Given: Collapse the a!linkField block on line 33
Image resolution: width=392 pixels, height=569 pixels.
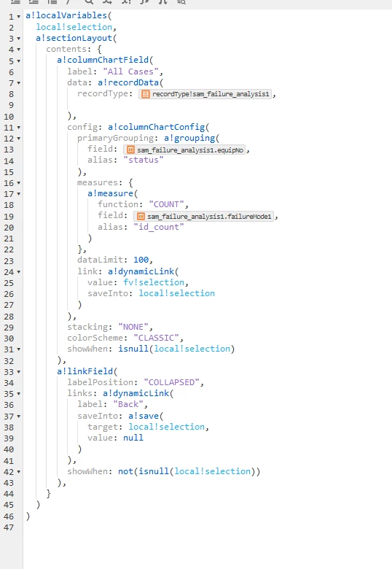Looking at the screenshot, I should tap(18, 372).
